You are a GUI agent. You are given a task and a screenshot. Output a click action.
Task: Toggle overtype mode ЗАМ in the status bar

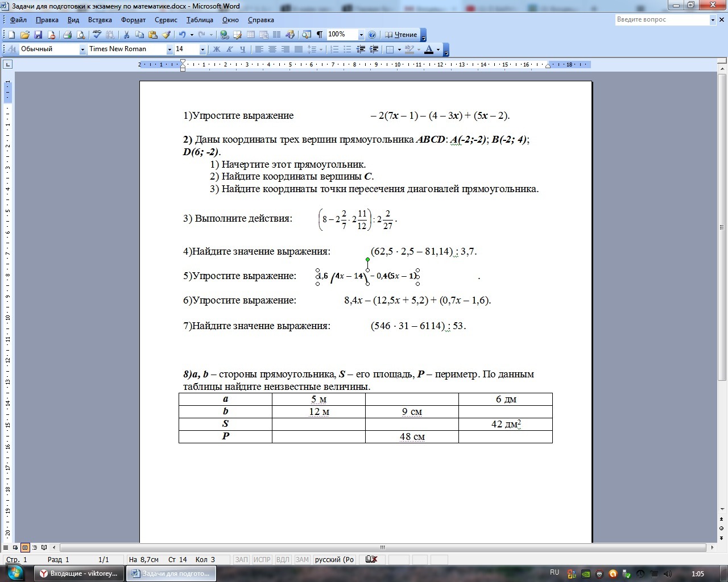[x=302, y=560]
